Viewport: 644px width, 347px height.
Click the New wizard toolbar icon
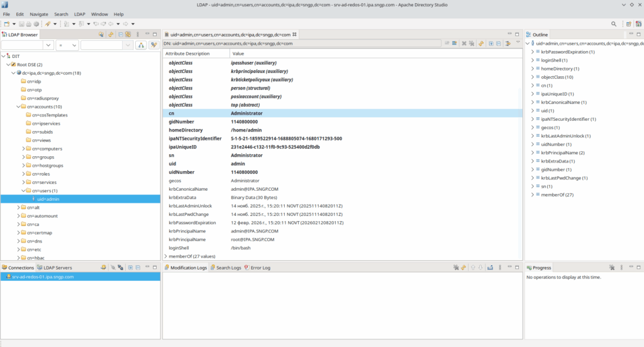click(6, 24)
